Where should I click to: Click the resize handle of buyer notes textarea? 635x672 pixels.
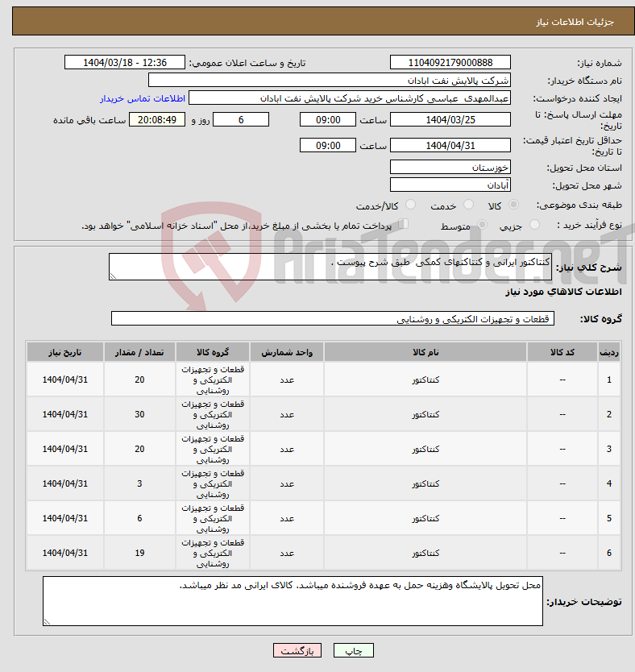click(47, 621)
